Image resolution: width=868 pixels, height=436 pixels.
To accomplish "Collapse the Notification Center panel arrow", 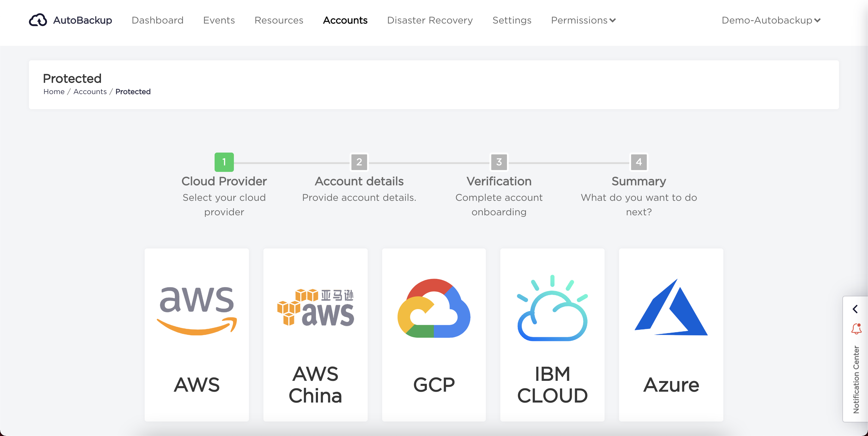I will click(x=855, y=309).
